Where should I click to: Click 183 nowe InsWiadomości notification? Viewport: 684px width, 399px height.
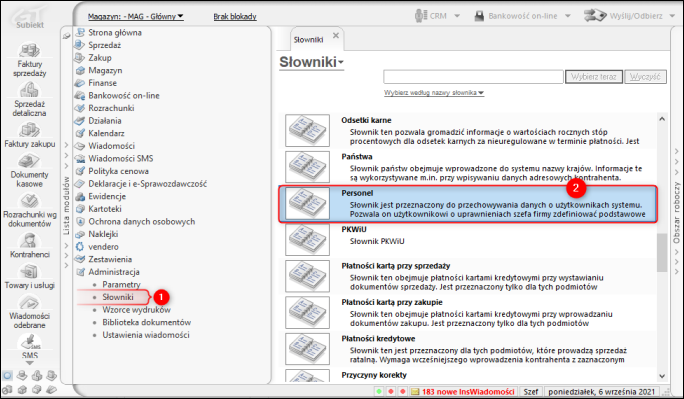click(468, 392)
